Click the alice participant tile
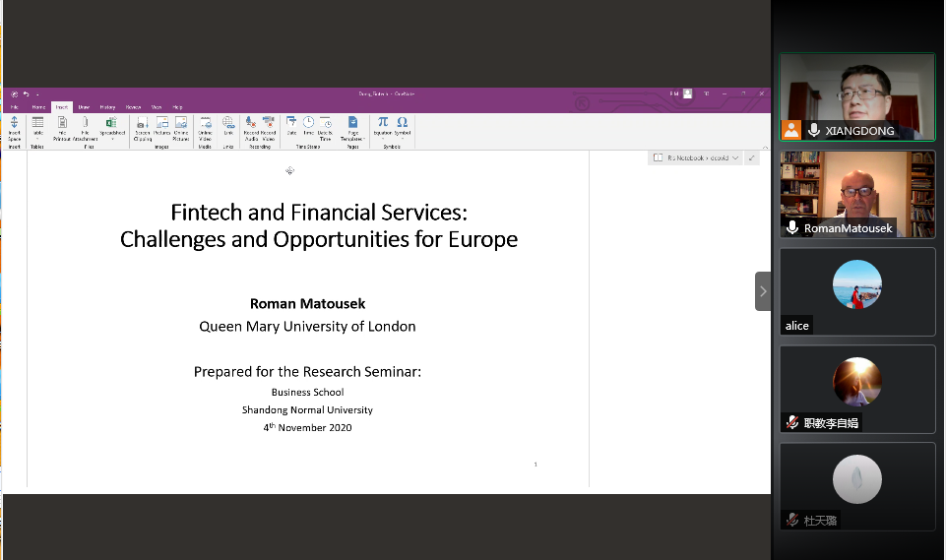The height and width of the screenshot is (560, 946). 856,290
